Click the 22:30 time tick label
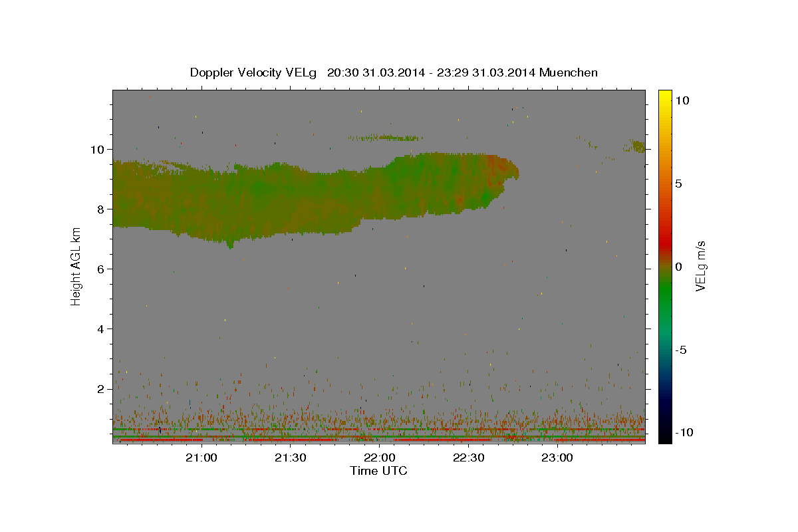The width and height of the screenshot is (798, 532). pos(468,458)
